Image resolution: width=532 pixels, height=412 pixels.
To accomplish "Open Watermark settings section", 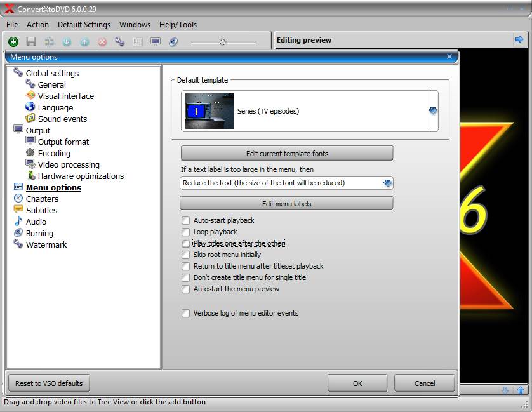I will 46,244.
